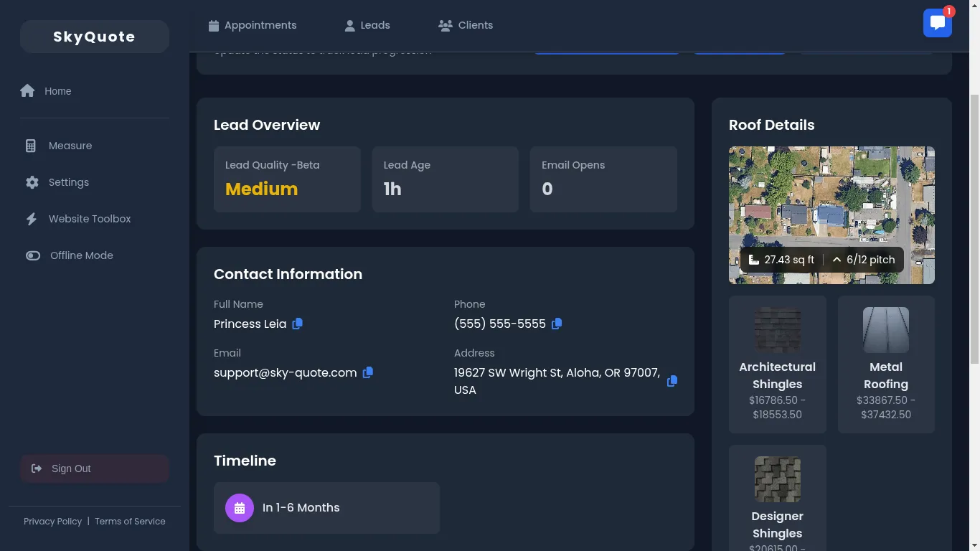The image size is (980, 551).
Task: Click the Appointments calendar icon
Action: click(213, 25)
